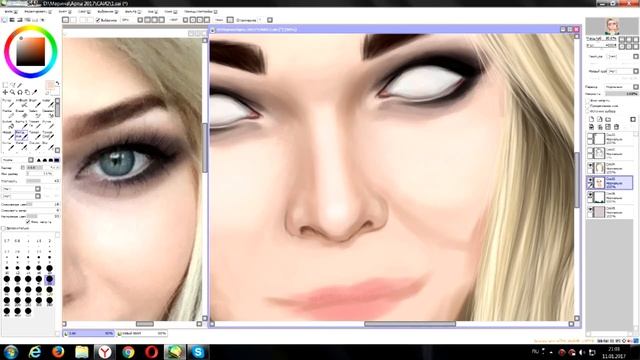
Task: Choose the sharpest brush tip shape icon
Action: coord(39,160)
